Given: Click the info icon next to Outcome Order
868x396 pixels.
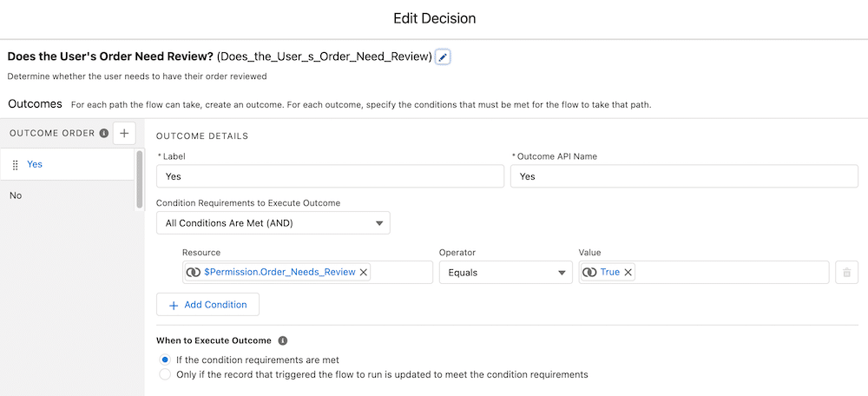Looking at the screenshot, I should coord(103,134).
